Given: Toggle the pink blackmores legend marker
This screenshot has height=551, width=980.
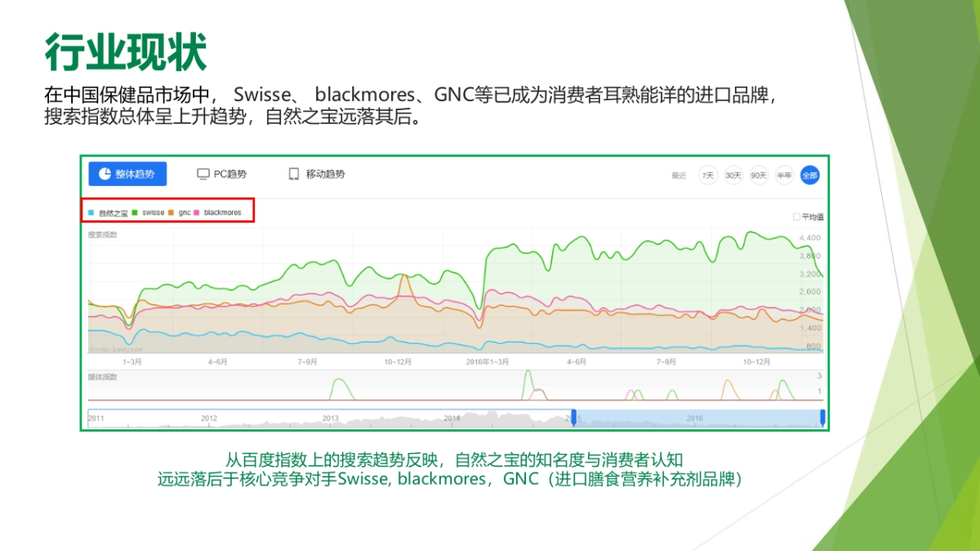Looking at the screenshot, I should [x=196, y=213].
